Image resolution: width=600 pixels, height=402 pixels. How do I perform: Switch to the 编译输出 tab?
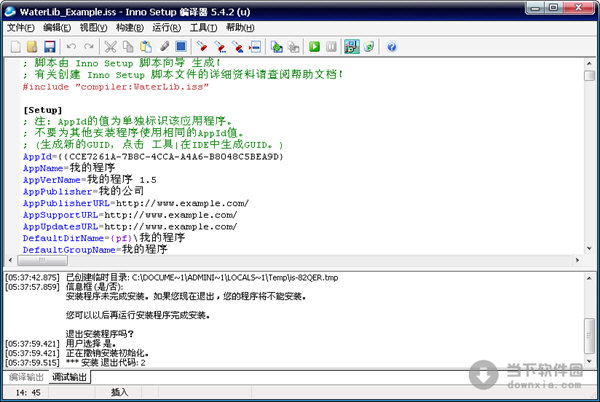click(27, 377)
